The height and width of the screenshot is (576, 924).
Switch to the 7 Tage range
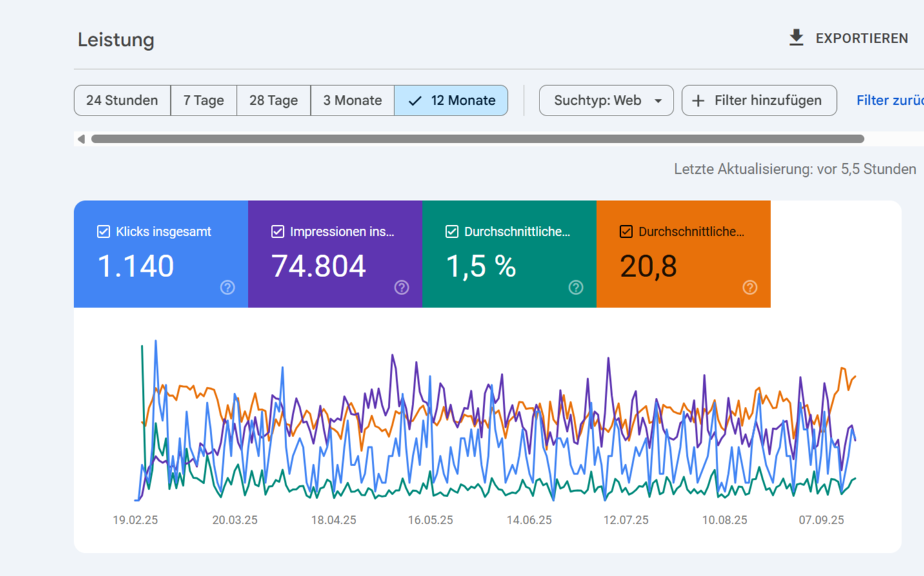[203, 101]
